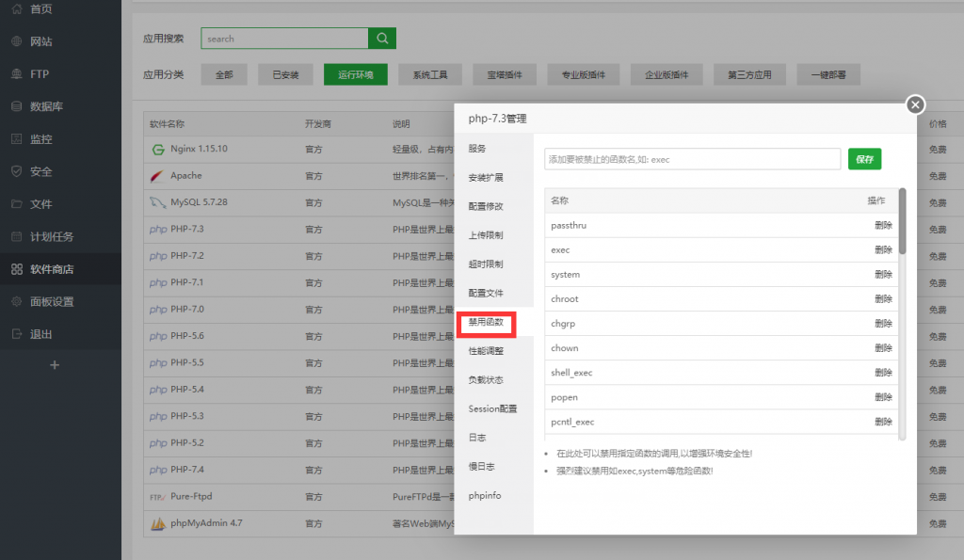Close the php-7.3 management dialog
The image size is (964, 560).
coord(915,104)
